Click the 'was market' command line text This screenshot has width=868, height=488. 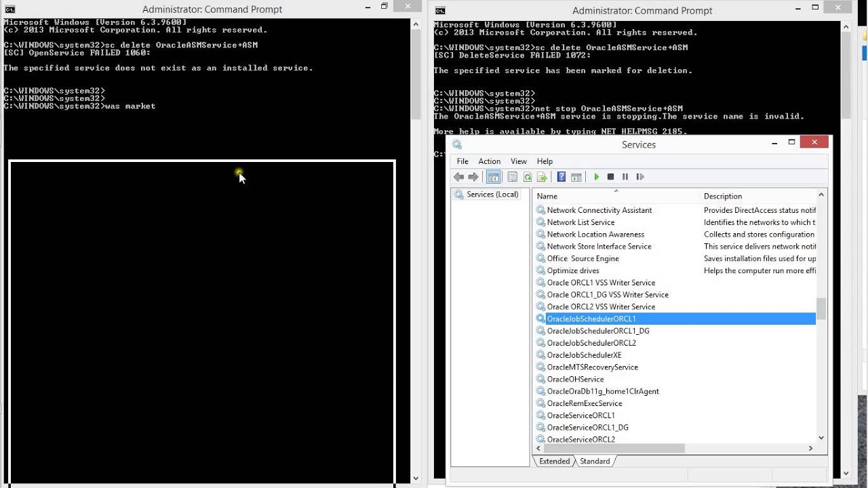[x=130, y=106]
